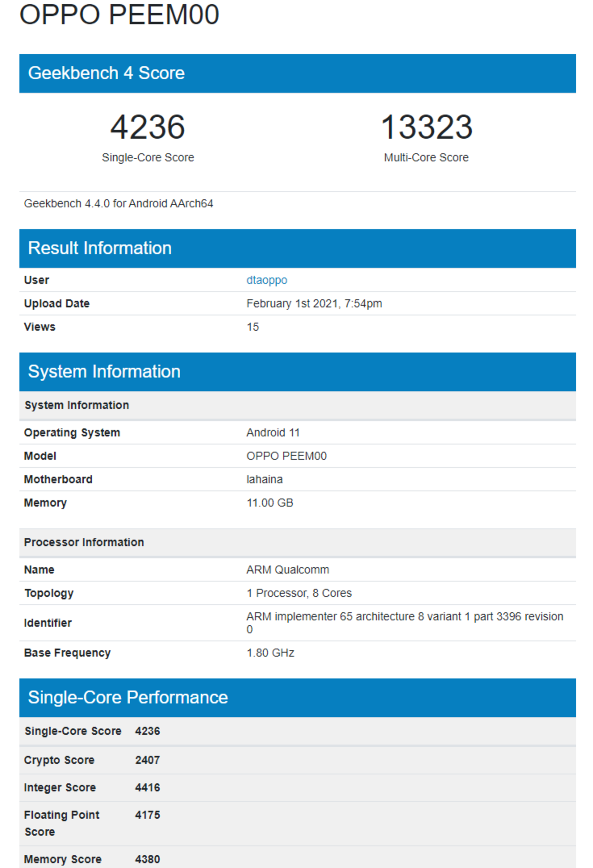593x868 pixels.
Task: Click the Integer Score value 4416
Action: click(x=148, y=788)
